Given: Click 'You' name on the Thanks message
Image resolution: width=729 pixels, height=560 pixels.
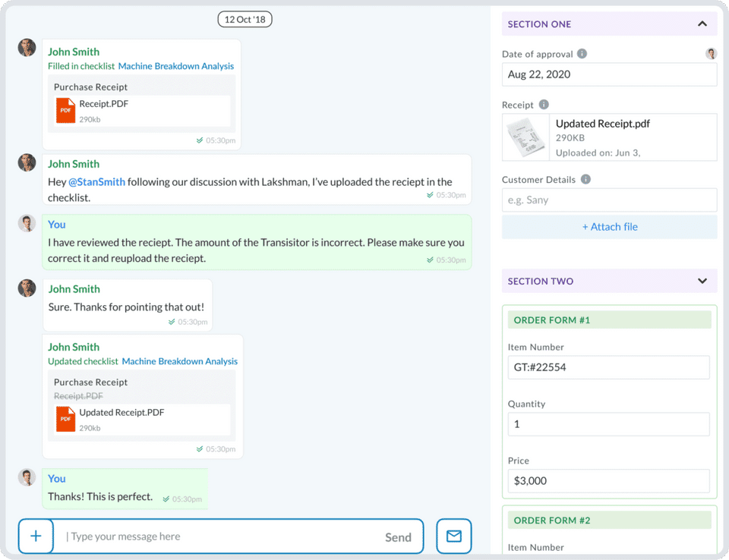Looking at the screenshot, I should (57, 479).
